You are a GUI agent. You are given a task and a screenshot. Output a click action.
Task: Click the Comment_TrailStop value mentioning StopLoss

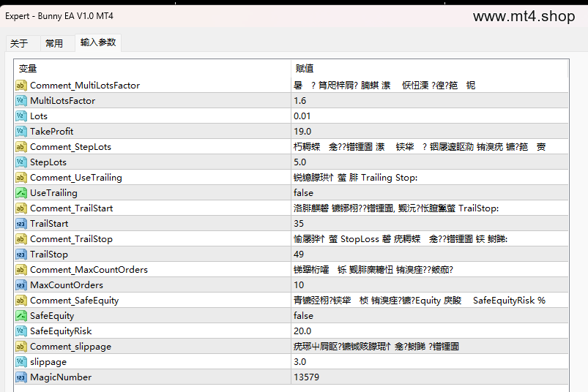pos(401,239)
